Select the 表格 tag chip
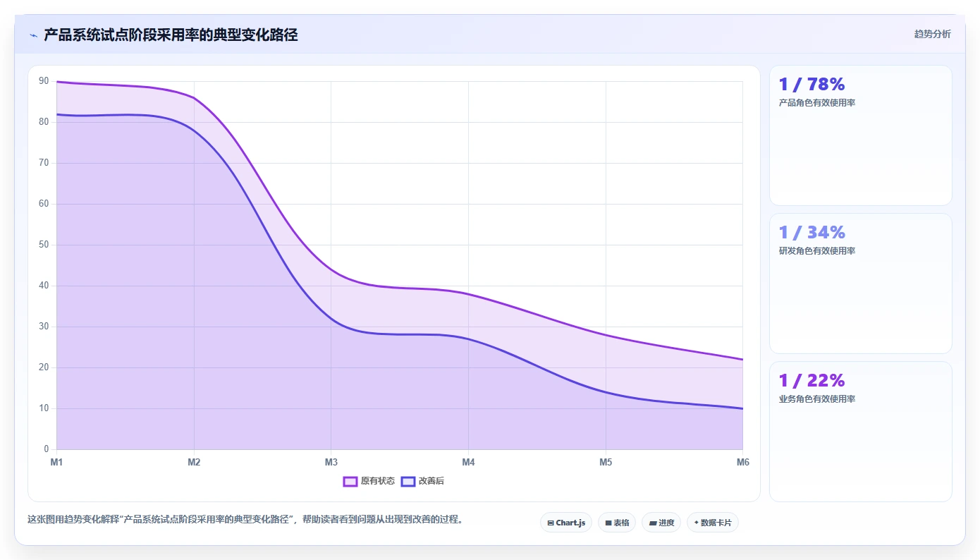 617,523
